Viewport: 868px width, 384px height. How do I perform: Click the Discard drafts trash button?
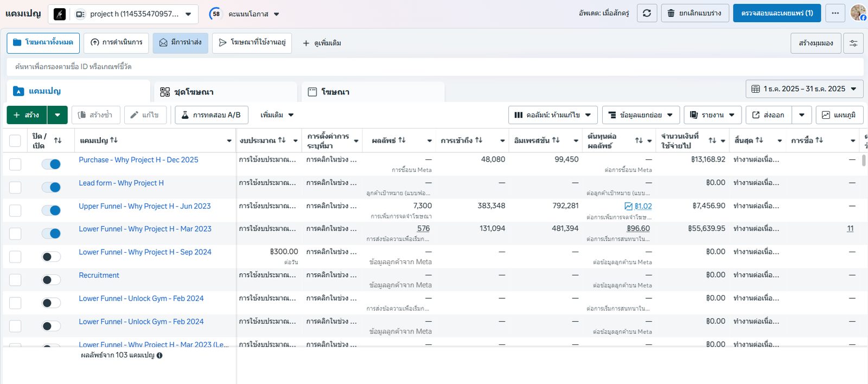coord(694,13)
